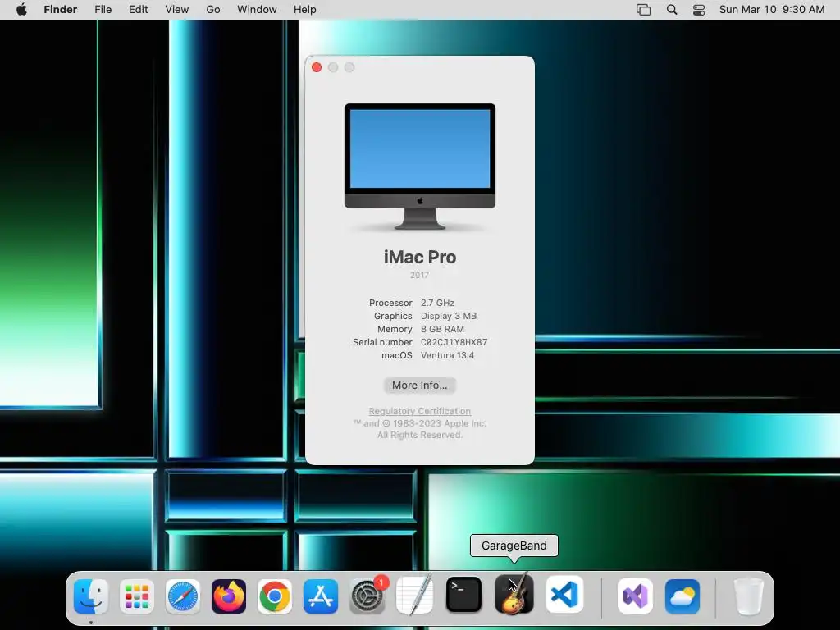Open Terminal from the Dock
This screenshot has height=630, width=840.
[463, 595]
